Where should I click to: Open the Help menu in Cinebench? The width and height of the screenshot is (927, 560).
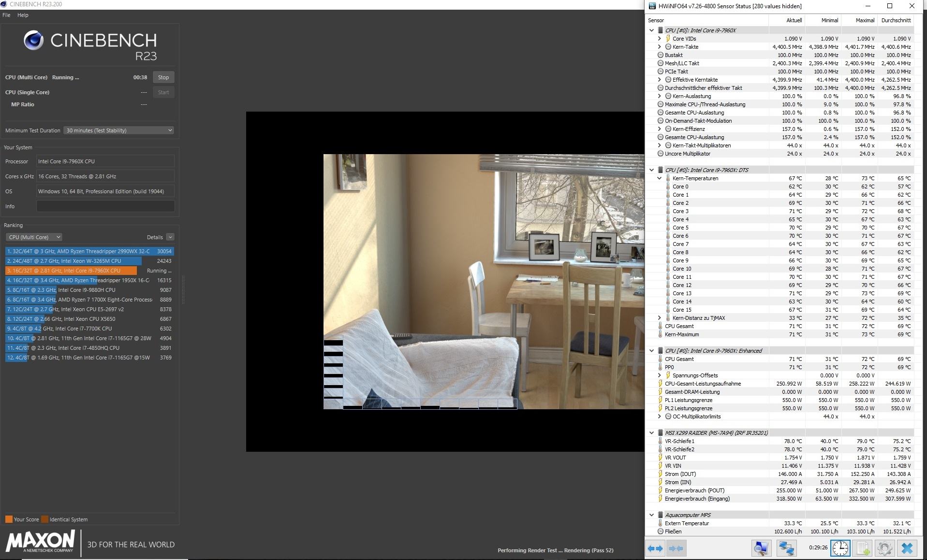23,15
